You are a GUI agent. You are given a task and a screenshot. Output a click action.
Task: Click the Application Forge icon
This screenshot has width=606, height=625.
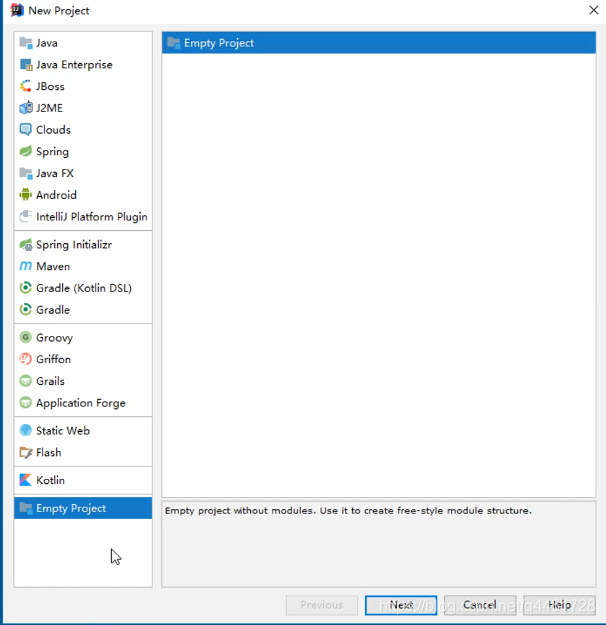pyautogui.click(x=26, y=403)
